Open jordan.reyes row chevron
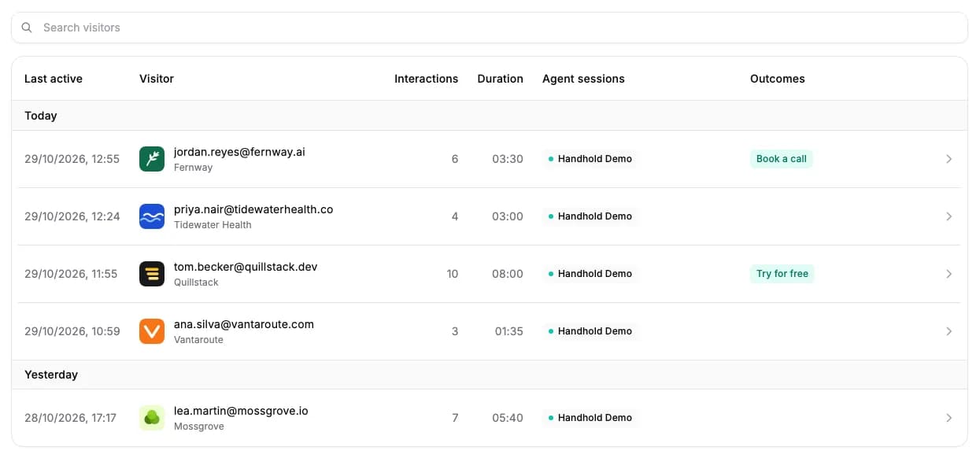The width and height of the screenshot is (980, 458). coord(949,159)
